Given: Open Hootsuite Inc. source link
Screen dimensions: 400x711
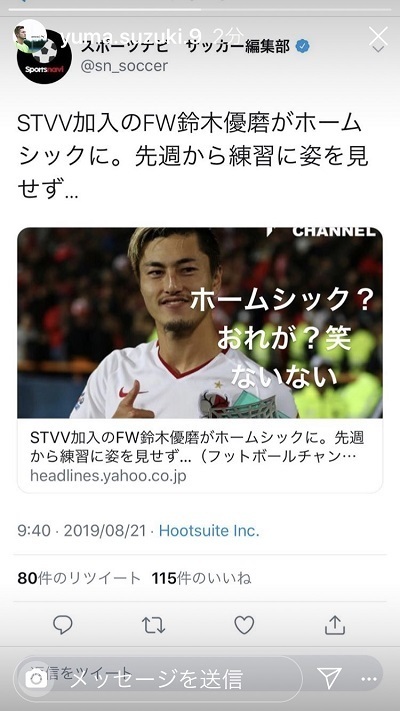Looking at the screenshot, I should click(209, 531).
